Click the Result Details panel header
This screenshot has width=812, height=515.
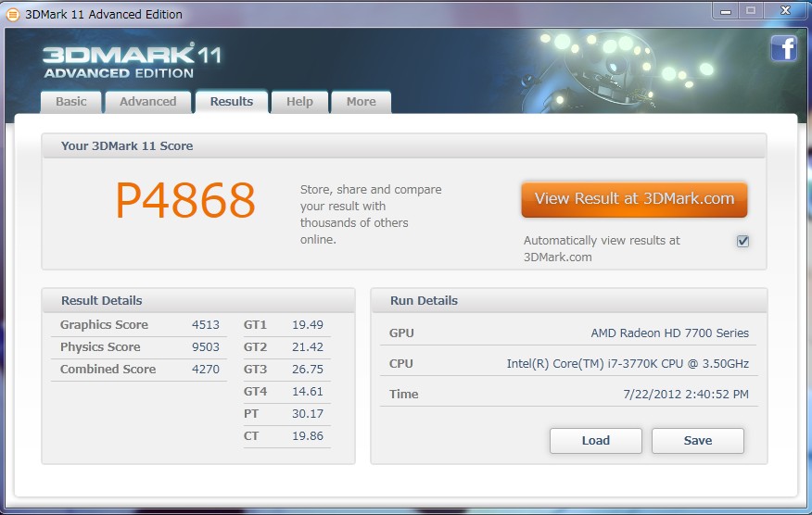click(198, 301)
